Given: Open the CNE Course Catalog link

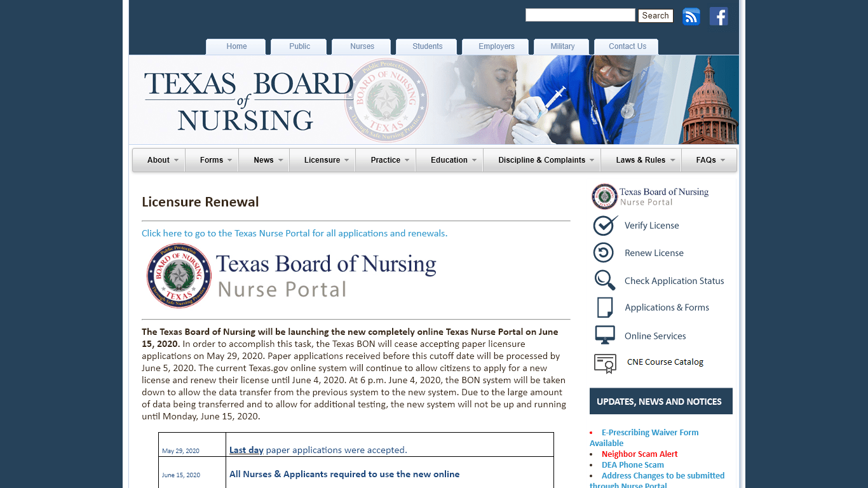Looking at the screenshot, I should (665, 362).
